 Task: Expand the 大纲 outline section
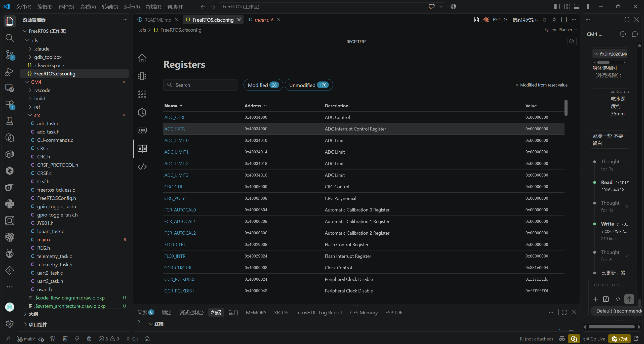click(25, 314)
